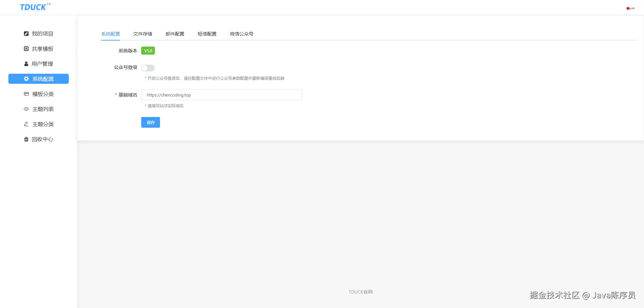Switch to the 系统配置 tab
The image size is (644, 308).
point(110,34)
